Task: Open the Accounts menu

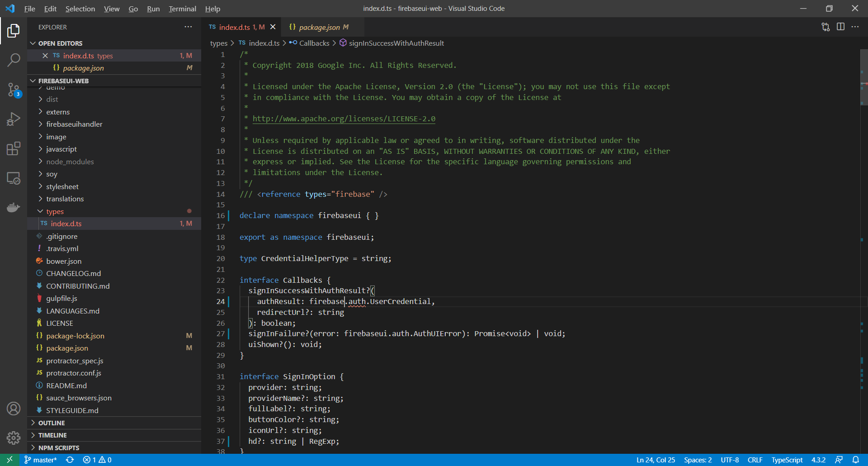Action: tap(14, 409)
